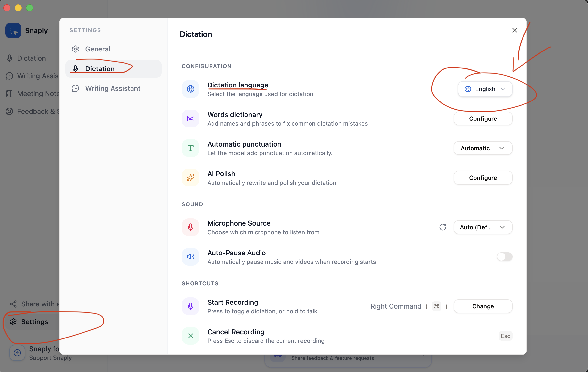Enable Auto-Pause Audio
Viewport: 588px width, 372px height.
(x=504, y=257)
